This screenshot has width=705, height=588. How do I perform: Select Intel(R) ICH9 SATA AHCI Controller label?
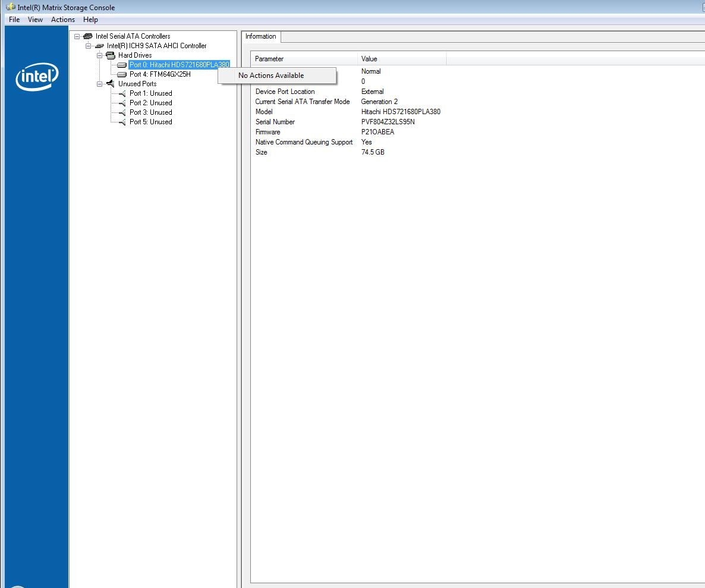tap(156, 46)
